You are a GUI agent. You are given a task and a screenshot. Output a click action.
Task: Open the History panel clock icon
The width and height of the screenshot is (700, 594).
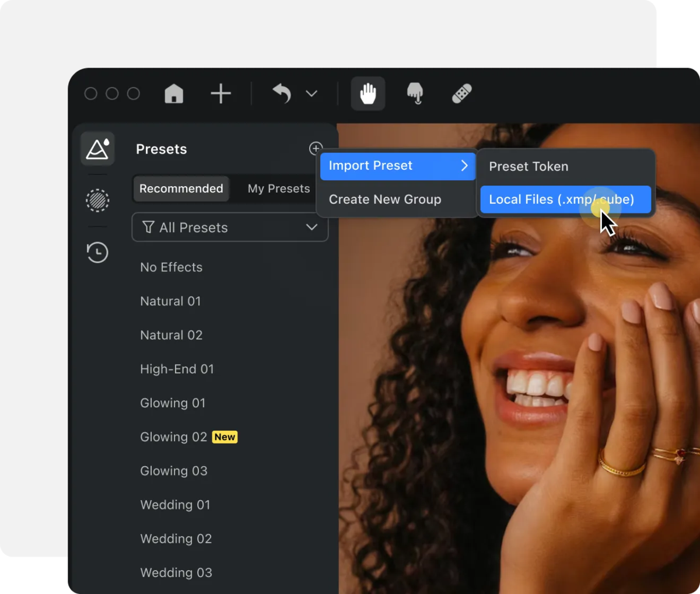coord(97,252)
